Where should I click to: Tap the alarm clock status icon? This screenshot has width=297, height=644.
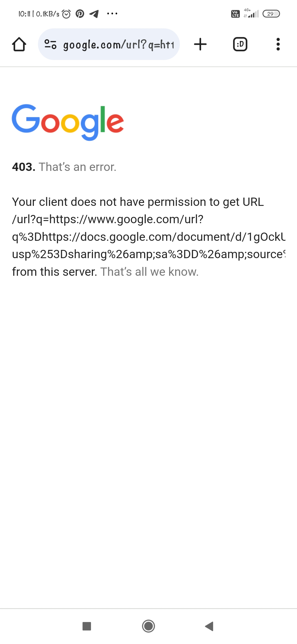(66, 13)
